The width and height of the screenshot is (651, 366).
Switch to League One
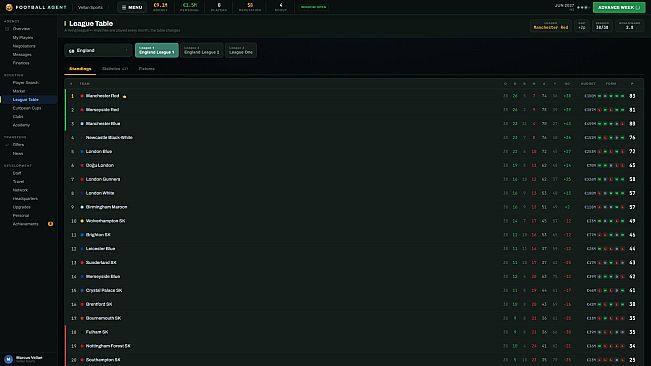point(241,50)
